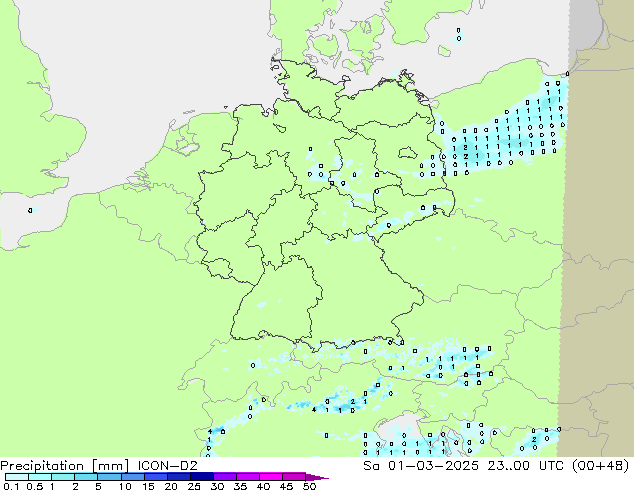Image resolution: width=634 pixels, height=490 pixels.
Task: Select the legend swatch between 35 and 40
Action: 247,477
